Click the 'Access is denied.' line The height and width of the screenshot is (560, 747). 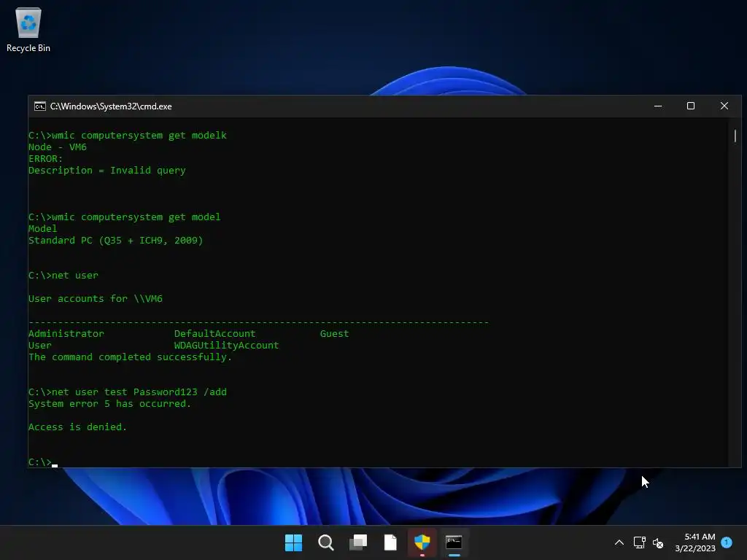77,427
